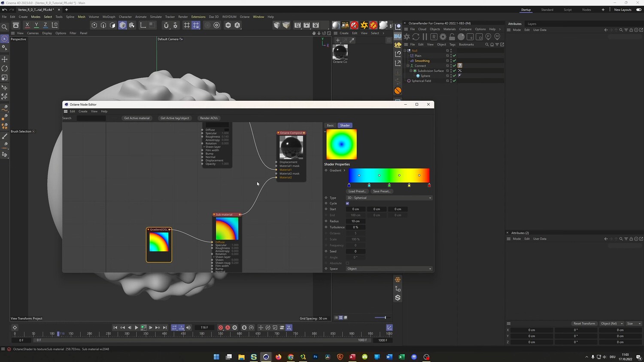
Task: Collapse the Connect object tree
Action: coord(408,66)
